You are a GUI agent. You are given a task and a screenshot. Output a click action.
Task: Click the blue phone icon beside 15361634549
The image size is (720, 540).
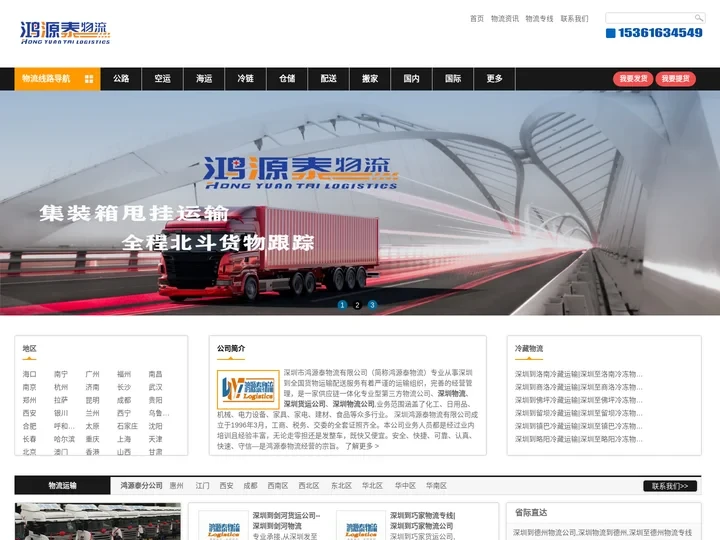610,33
